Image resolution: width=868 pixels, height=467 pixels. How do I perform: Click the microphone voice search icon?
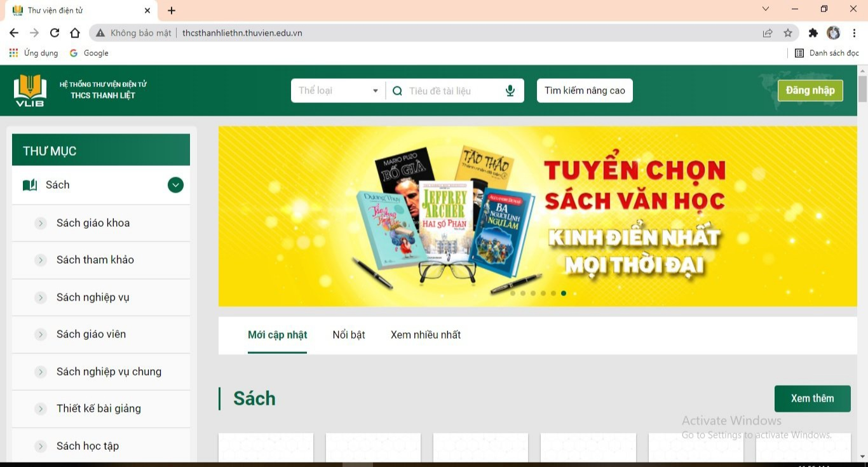coord(510,91)
